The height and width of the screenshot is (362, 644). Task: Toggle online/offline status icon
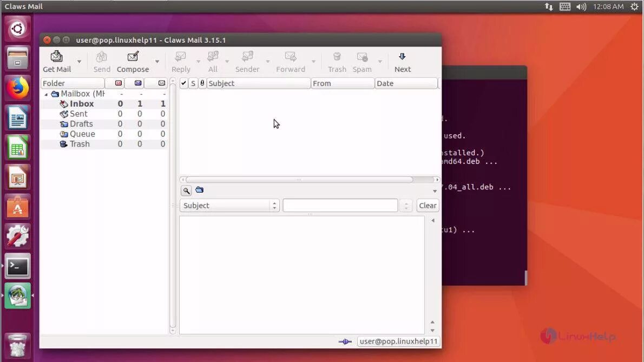coord(345,341)
